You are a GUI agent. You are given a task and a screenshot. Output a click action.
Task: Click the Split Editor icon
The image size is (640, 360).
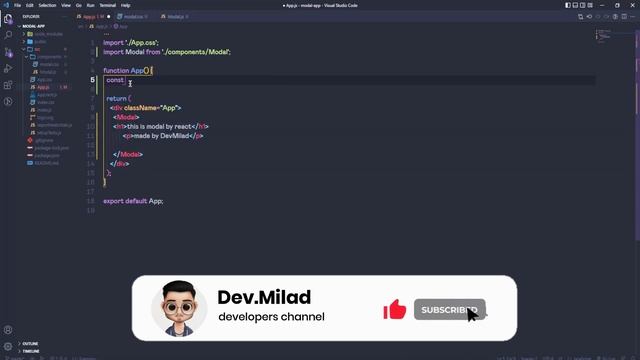coord(624,17)
